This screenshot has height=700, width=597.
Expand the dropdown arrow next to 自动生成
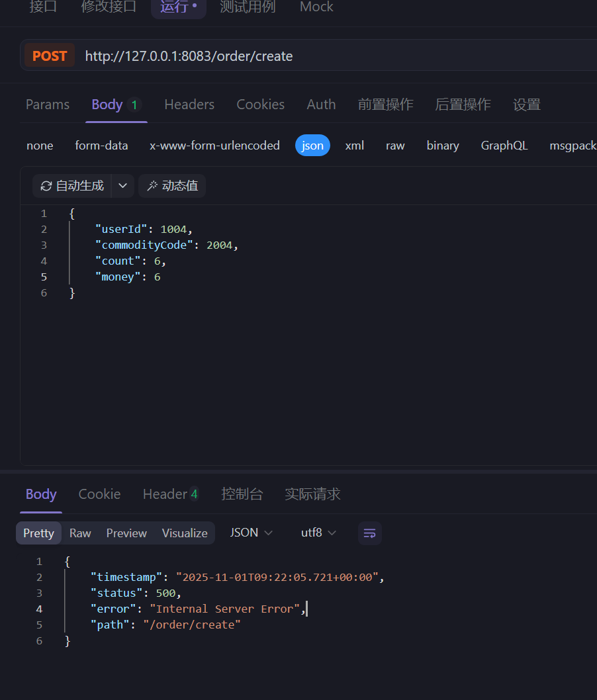coord(122,186)
